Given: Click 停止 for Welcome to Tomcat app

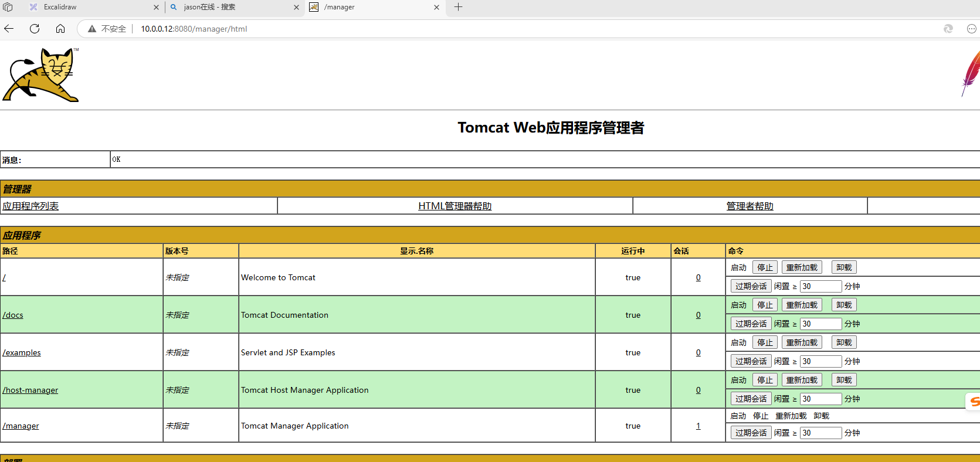Looking at the screenshot, I should 765,267.
